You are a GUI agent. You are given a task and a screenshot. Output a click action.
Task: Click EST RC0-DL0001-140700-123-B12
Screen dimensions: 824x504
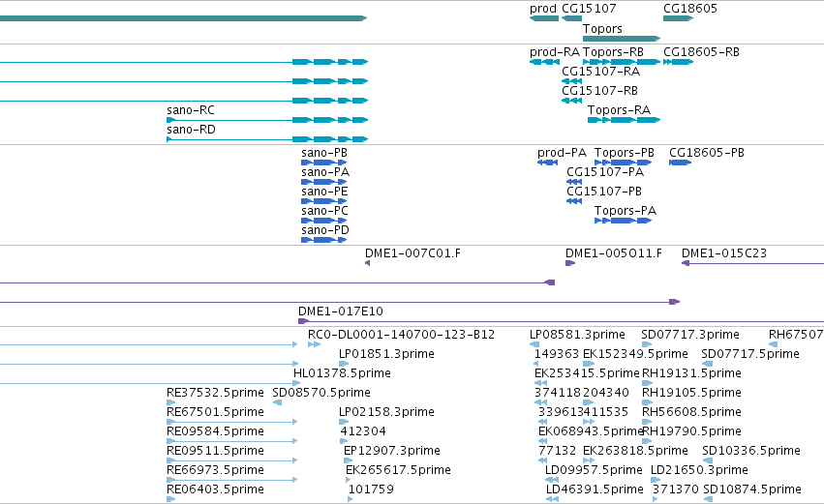pyautogui.click(x=315, y=345)
